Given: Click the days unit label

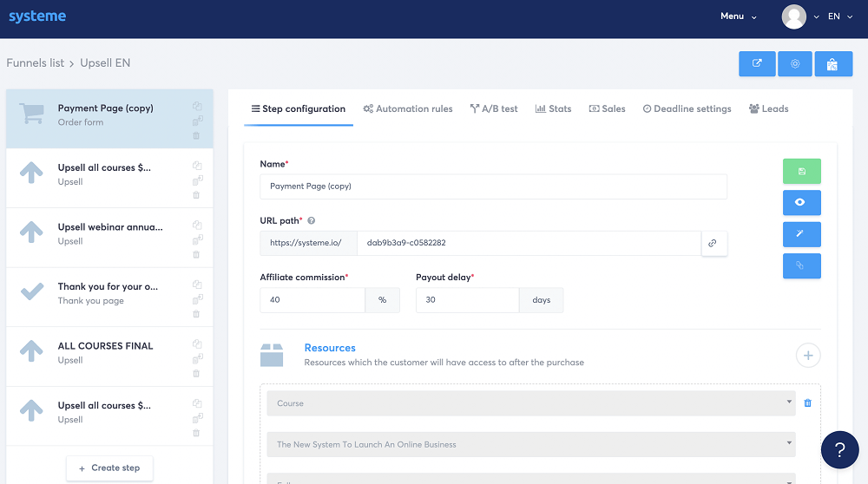Looking at the screenshot, I should 542,300.
